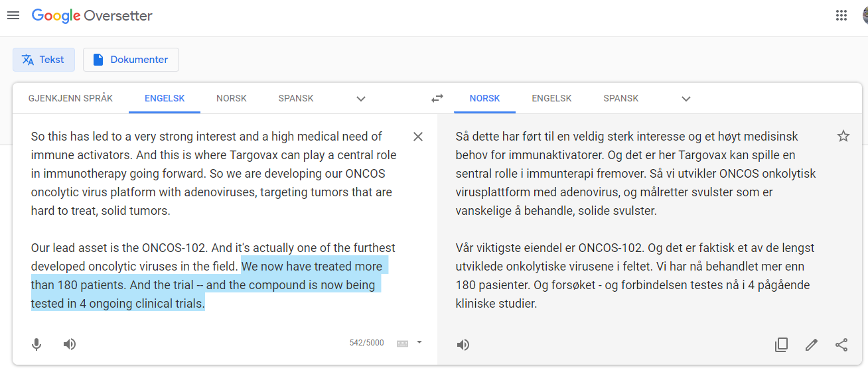Start voice input with microphone icon
This screenshot has height=372, width=868.
click(x=36, y=344)
